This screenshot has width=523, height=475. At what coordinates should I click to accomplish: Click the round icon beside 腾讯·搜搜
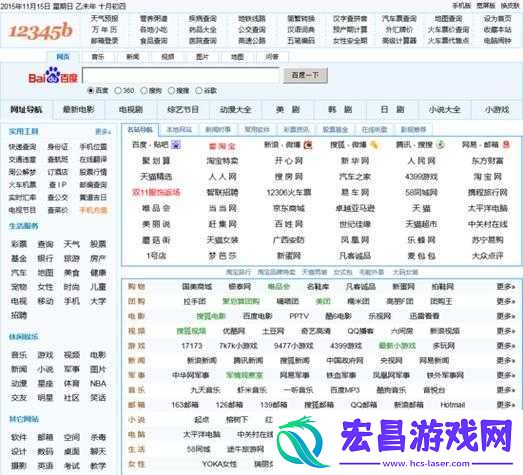(x=441, y=145)
